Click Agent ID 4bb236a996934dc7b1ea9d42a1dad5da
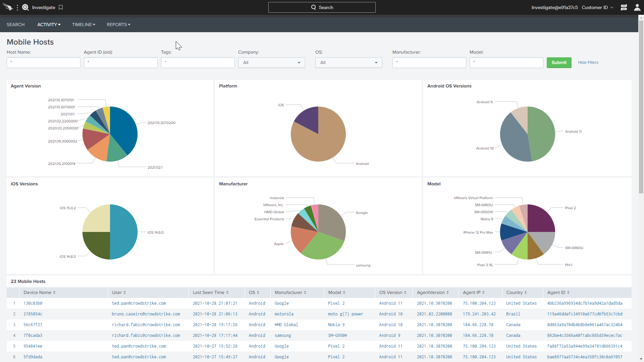644x362 pixels. point(585,303)
